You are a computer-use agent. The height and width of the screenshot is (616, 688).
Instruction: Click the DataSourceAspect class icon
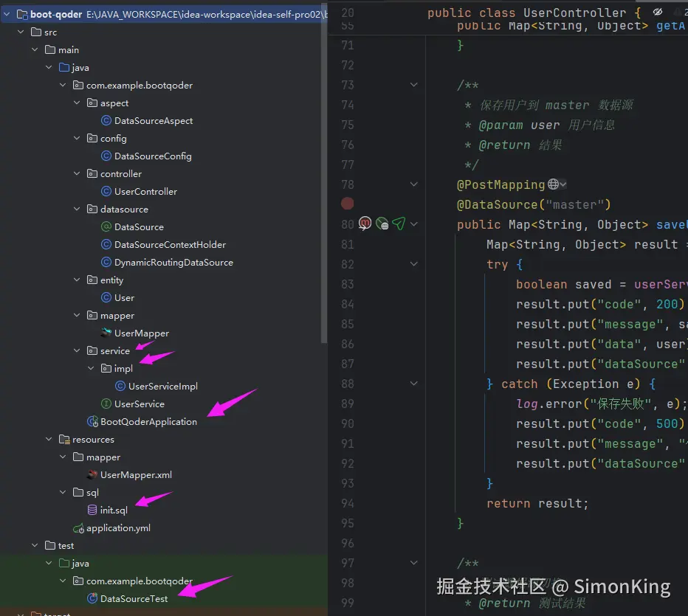106,120
